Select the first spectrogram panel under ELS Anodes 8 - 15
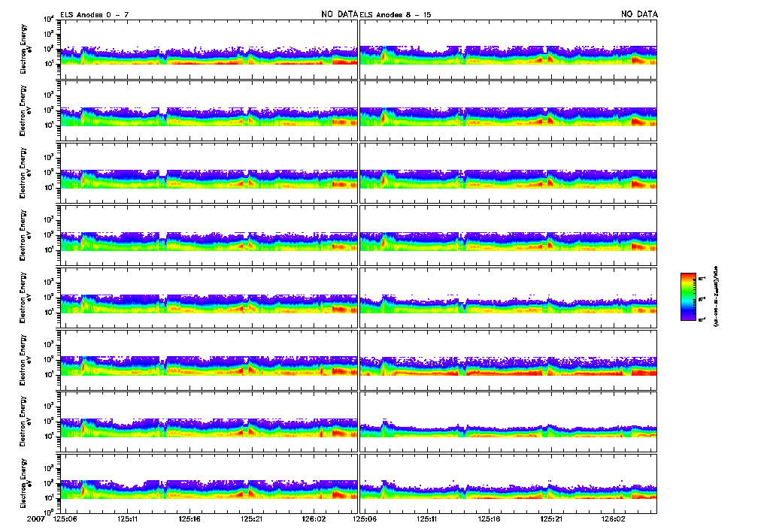 [x=508, y=50]
